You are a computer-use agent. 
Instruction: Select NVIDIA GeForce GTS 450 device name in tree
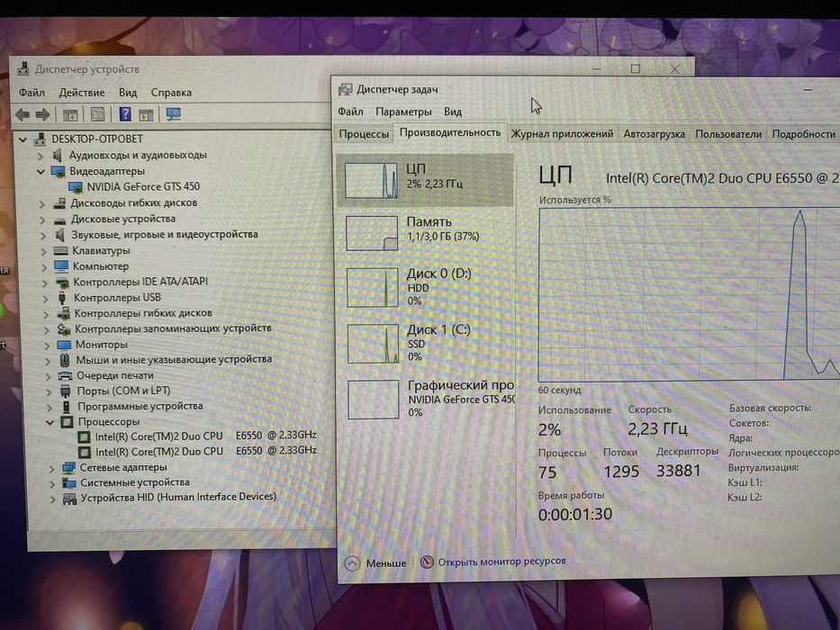[x=143, y=186]
